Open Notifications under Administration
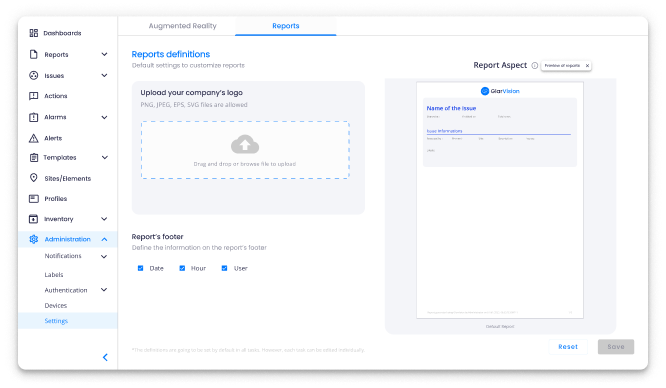Image resolution: width=666 pixels, height=388 pixels. 63,256
